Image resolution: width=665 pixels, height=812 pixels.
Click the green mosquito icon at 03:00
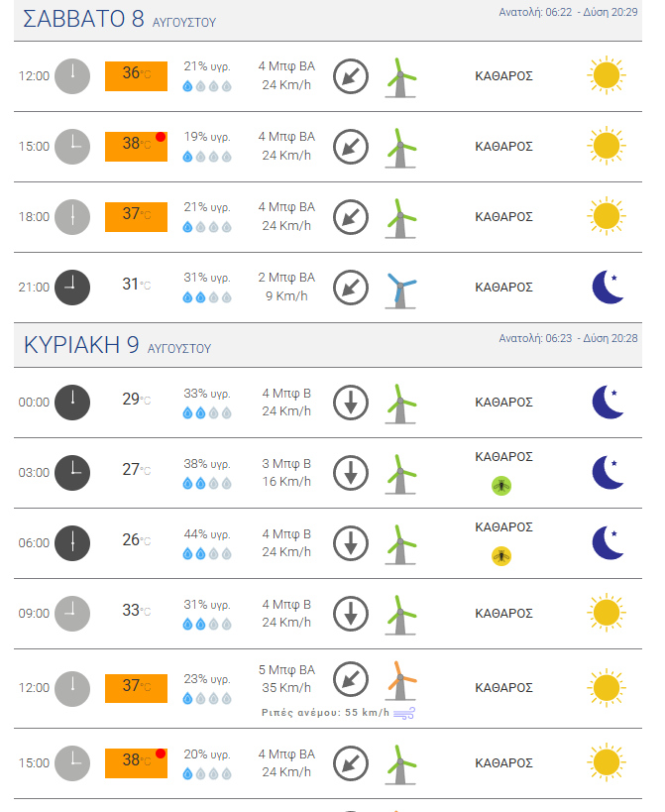click(x=500, y=486)
